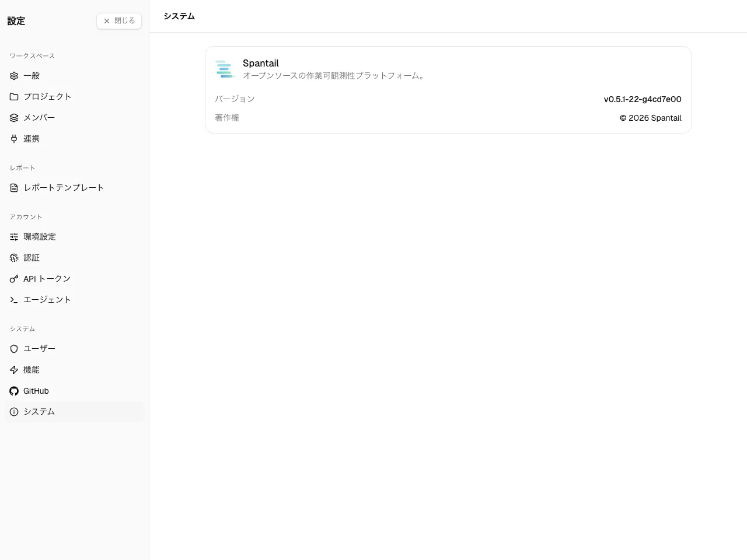
Task: Click the 設定 sidebar heading
Action: (x=16, y=21)
